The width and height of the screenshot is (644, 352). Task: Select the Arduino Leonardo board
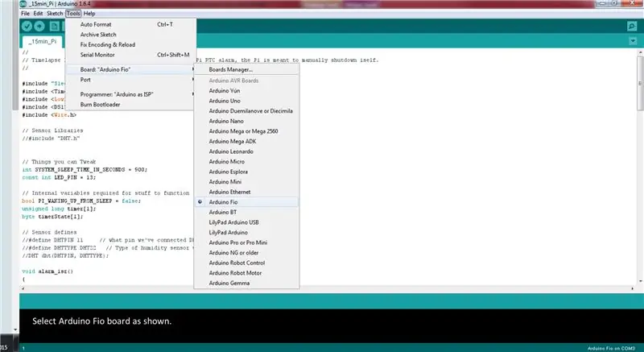[246, 151]
